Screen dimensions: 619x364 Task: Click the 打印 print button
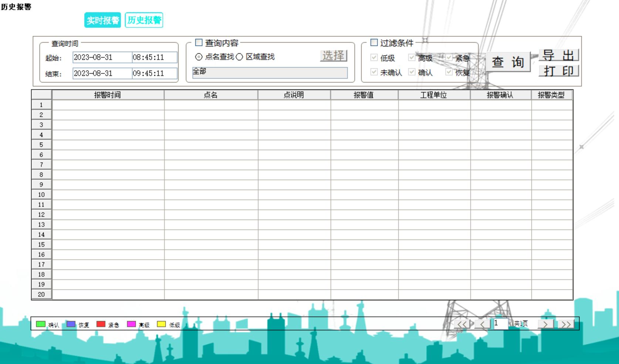[x=558, y=71]
